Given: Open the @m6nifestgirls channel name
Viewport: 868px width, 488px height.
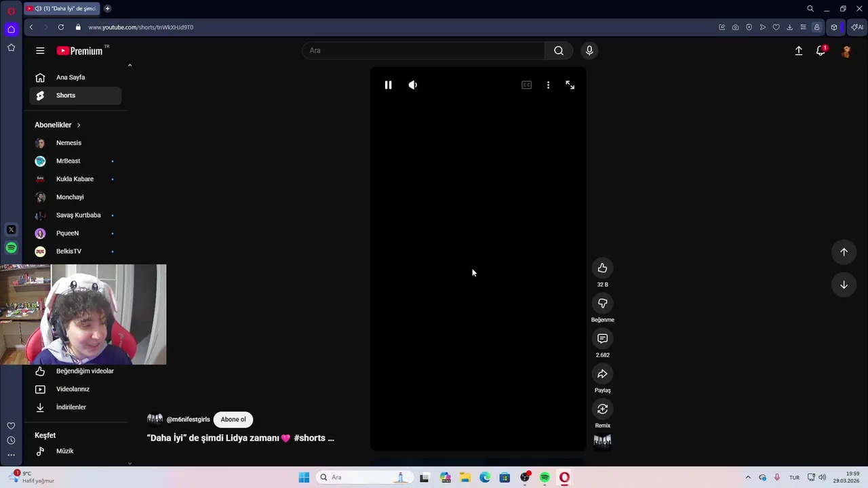Looking at the screenshot, I should pos(188,420).
